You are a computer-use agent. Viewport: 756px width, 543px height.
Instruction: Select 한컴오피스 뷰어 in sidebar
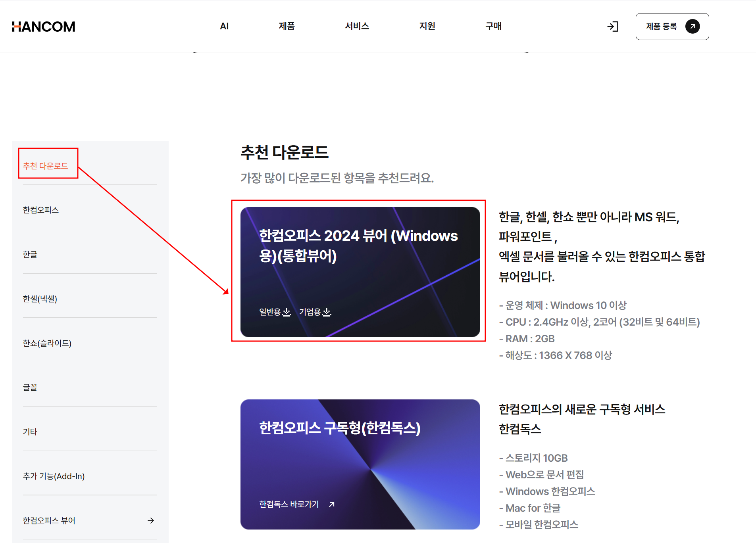(49, 520)
